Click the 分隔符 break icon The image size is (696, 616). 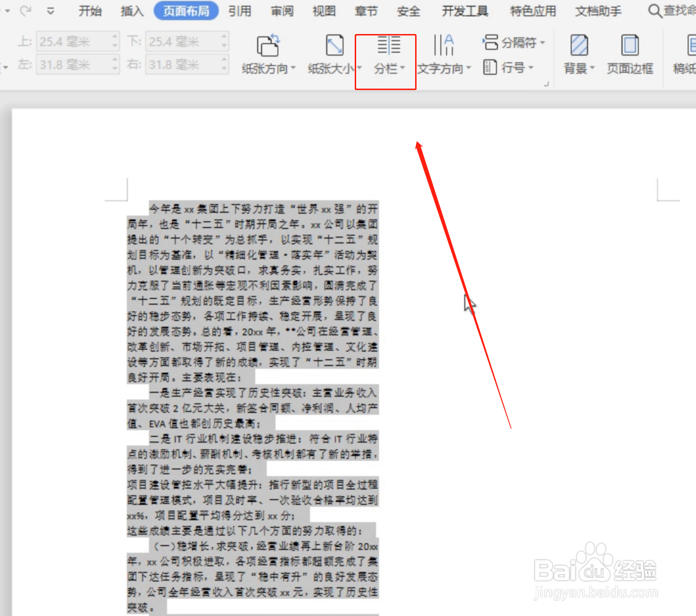490,42
